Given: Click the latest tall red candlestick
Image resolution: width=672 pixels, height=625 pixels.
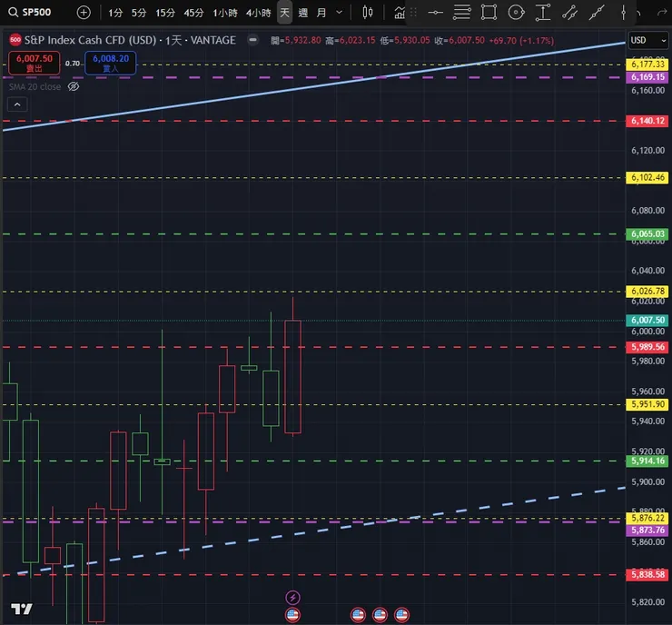Looking at the screenshot, I should pyautogui.click(x=292, y=376).
